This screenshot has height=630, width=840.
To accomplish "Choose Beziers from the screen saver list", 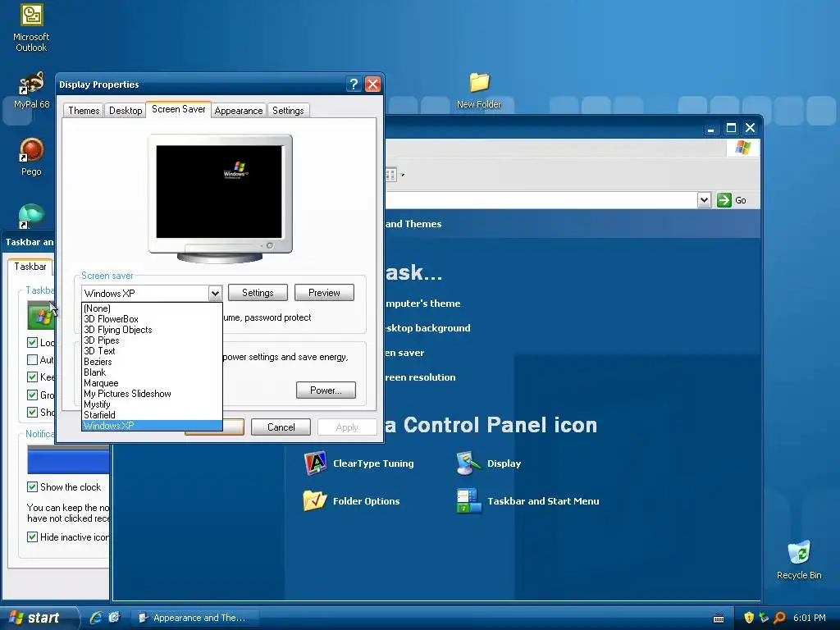I will pos(152,362).
